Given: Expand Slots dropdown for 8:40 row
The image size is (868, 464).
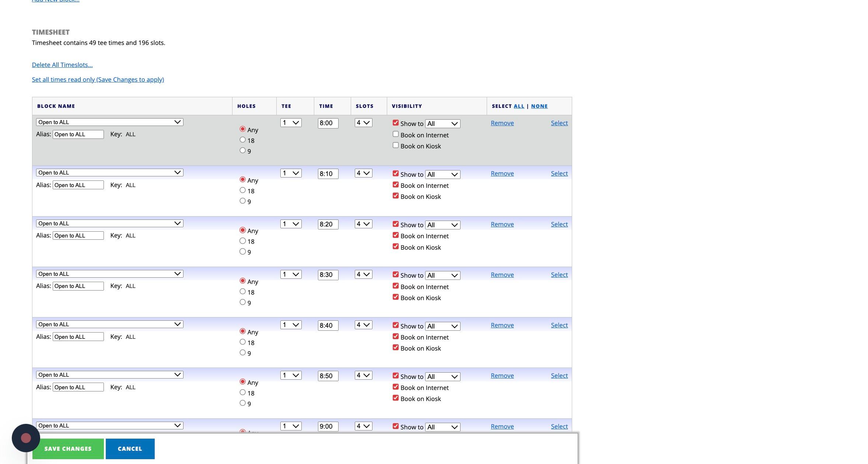Looking at the screenshot, I should pyautogui.click(x=363, y=325).
